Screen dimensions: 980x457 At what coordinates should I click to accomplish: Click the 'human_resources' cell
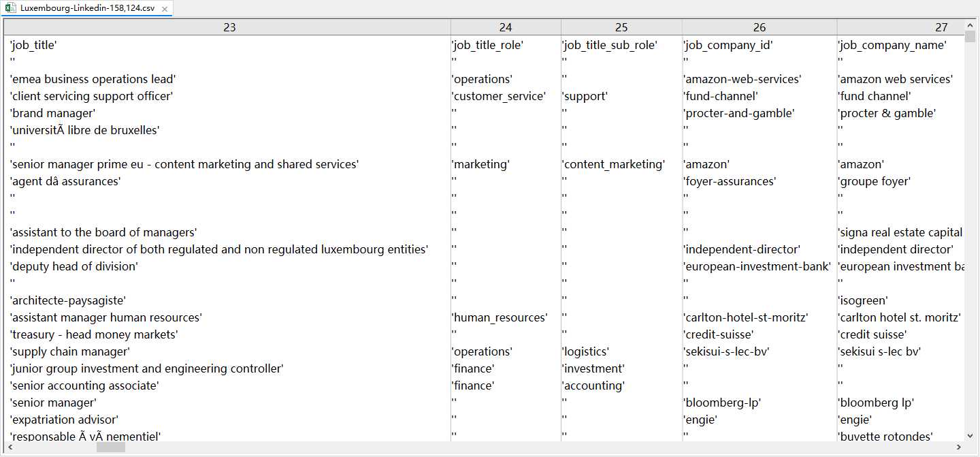(x=506, y=317)
